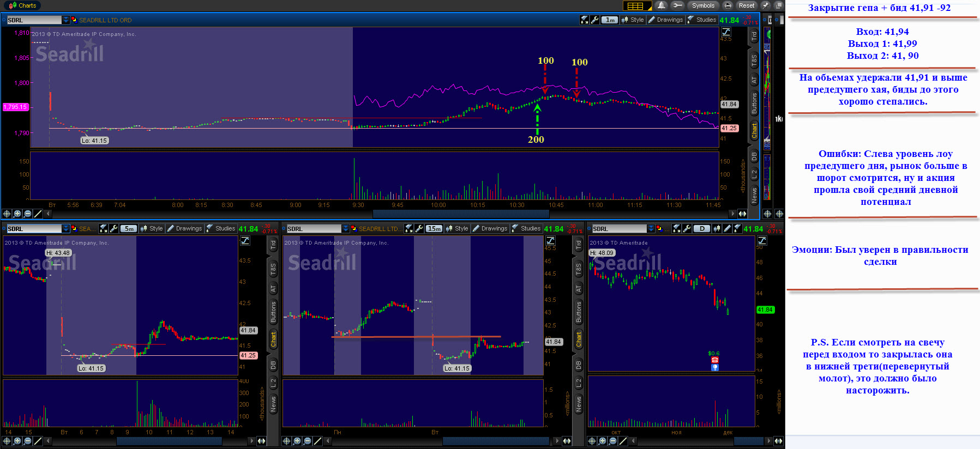Screen dimensions: 980x449
Task: Open Drawings menu in the 5m chart
Action: point(184,229)
